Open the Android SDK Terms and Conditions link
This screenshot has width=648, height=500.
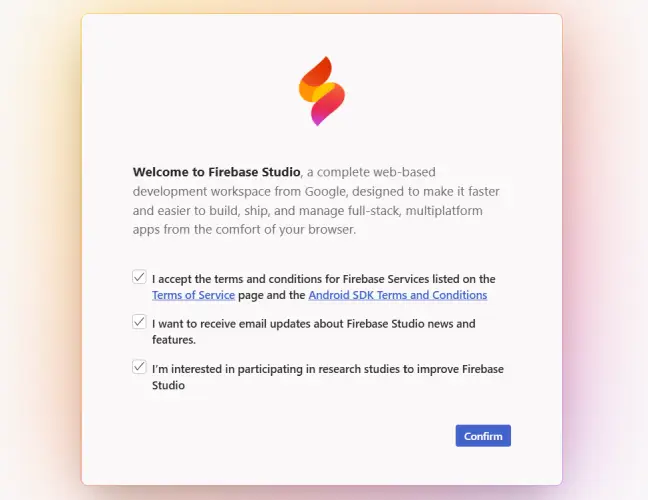(397, 295)
